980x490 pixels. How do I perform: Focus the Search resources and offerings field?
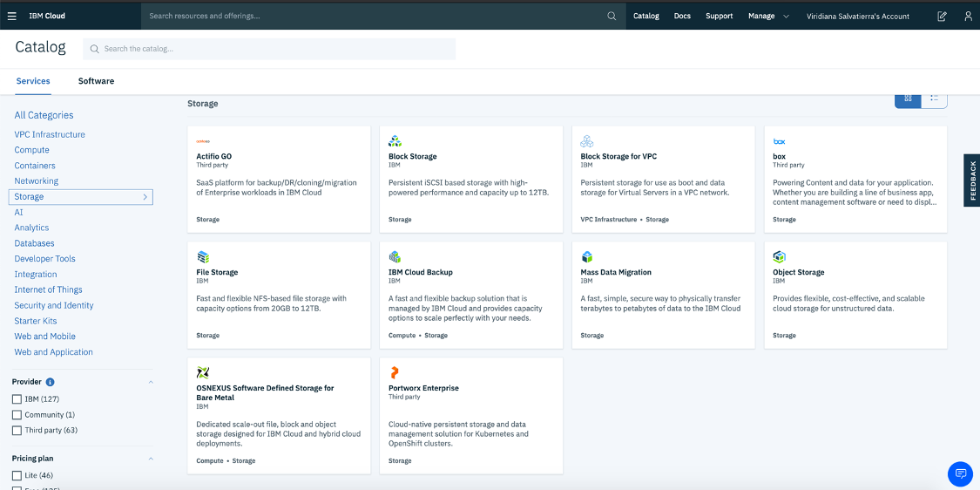click(384, 17)
